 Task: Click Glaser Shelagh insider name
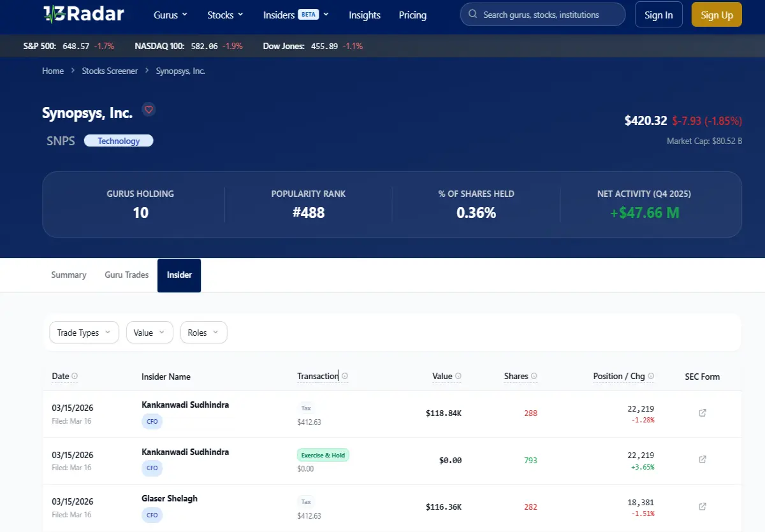[170, 498]
